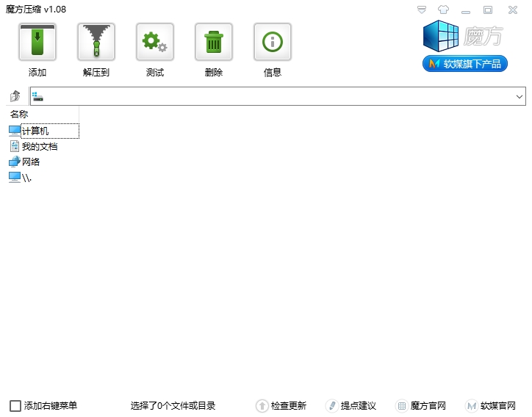Open the skin shirt icon in title bar
This screenshot has height=417, width=532.
tap(443, 10)
